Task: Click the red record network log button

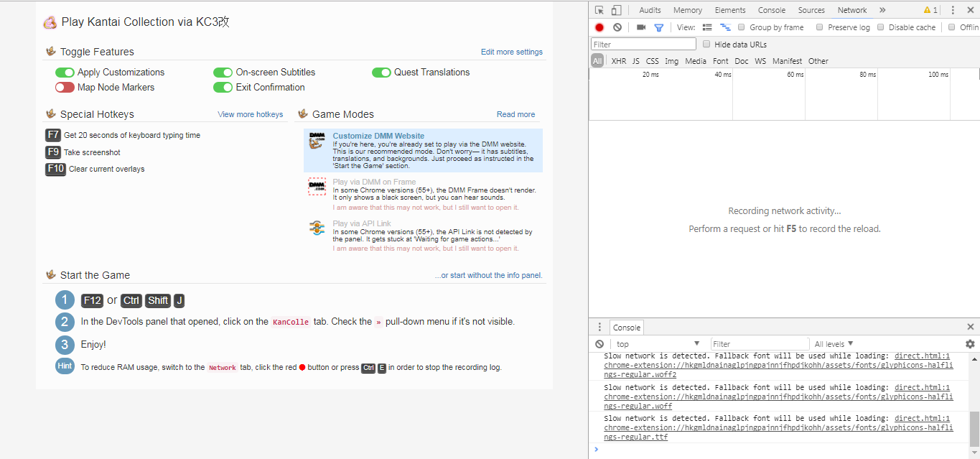Action: point(599,27)
